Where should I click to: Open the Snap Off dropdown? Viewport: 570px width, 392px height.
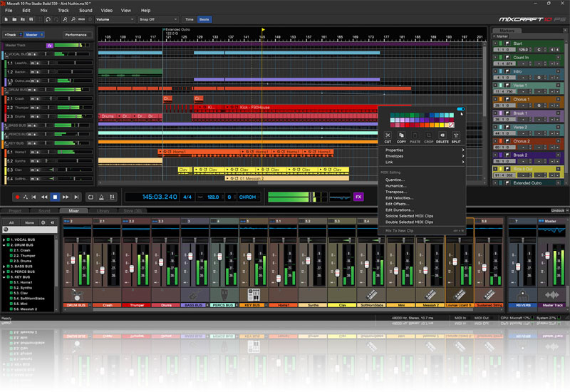(x=157, y=19)
